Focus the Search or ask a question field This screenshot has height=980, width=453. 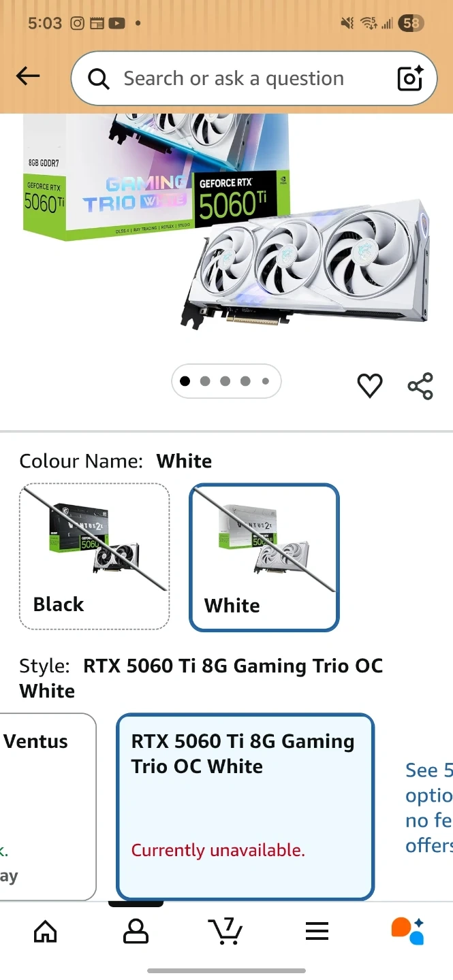point(253,78)
